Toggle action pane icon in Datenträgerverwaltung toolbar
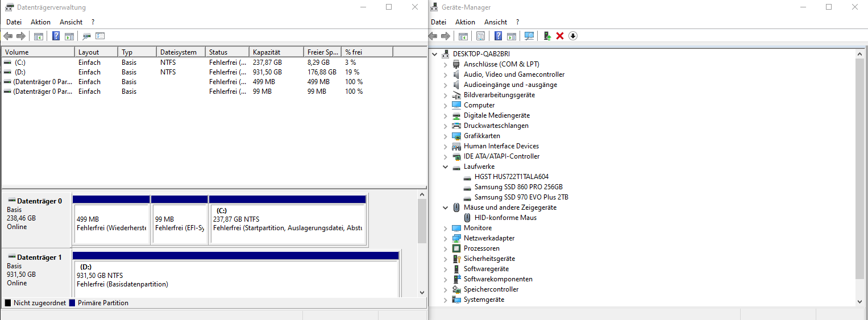This screenshot has height=320, width=868. point(69,36)
